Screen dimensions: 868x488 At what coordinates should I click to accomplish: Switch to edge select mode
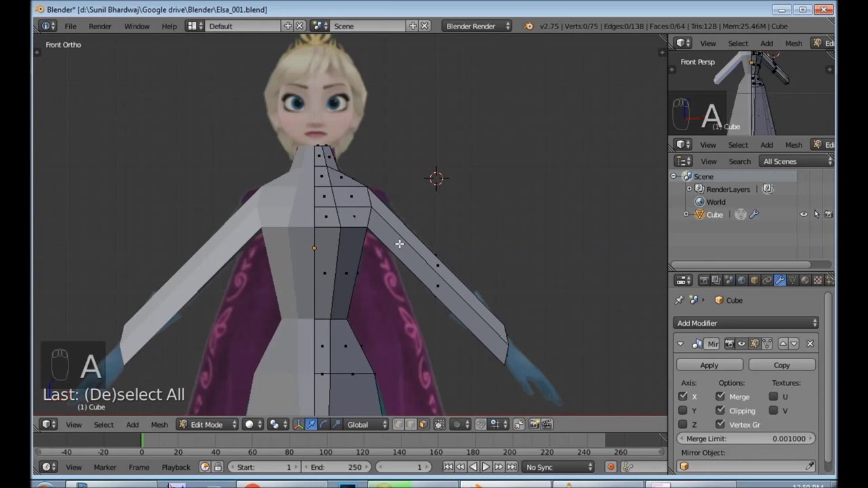[x=410, y=424]
